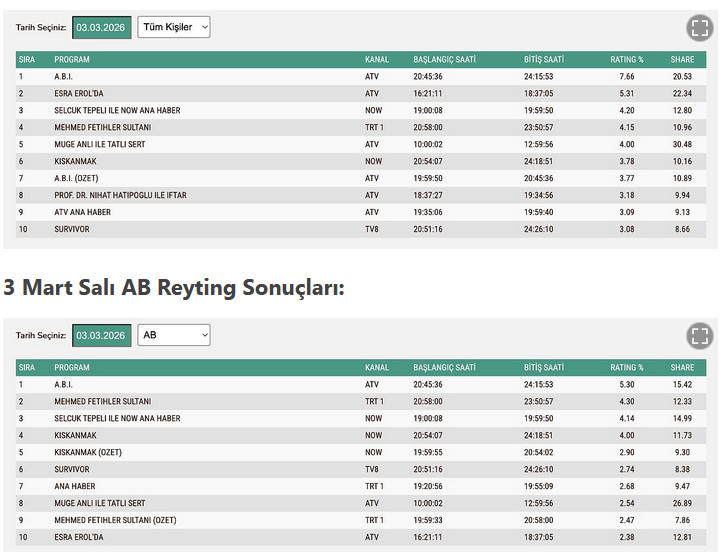Click share value 22.34
This screenshot has width=727, height=552.
[682, 94]
